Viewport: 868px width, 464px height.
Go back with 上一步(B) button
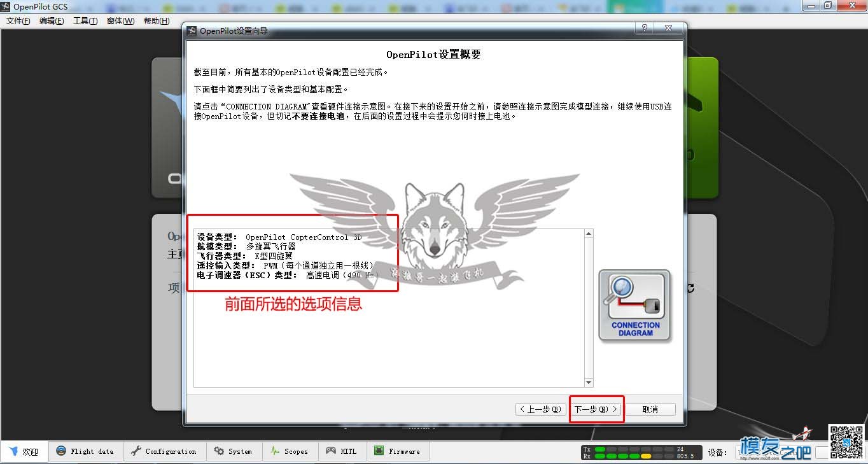tap(540, 409)
